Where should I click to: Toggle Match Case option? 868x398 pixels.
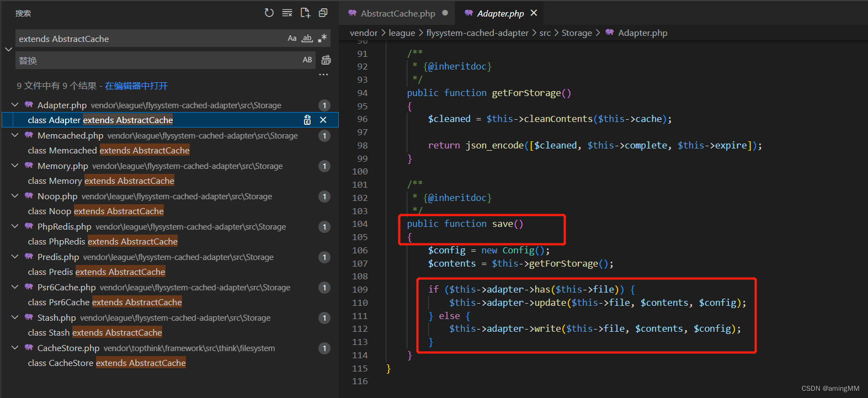[x=292, y=39]
